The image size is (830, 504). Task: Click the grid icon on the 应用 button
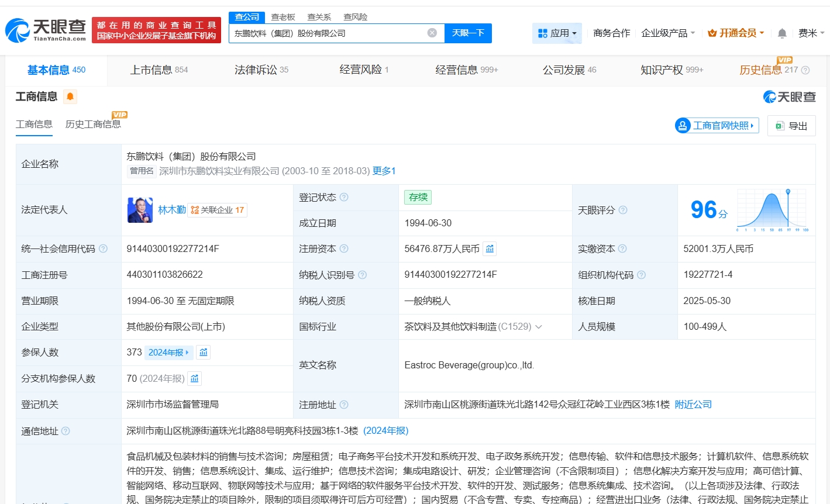tap(542, 33)
